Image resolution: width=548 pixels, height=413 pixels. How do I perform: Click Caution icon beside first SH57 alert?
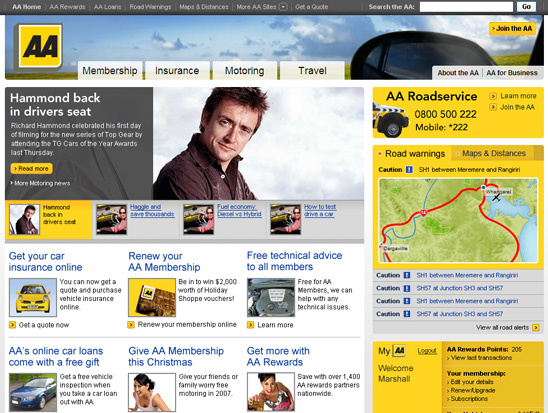tap(407, 288)
